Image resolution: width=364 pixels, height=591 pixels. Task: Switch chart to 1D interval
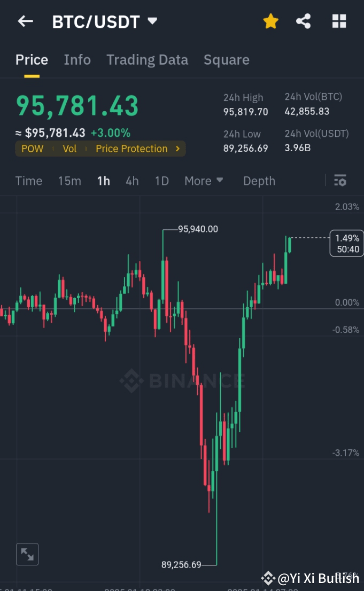coord(161,181)
